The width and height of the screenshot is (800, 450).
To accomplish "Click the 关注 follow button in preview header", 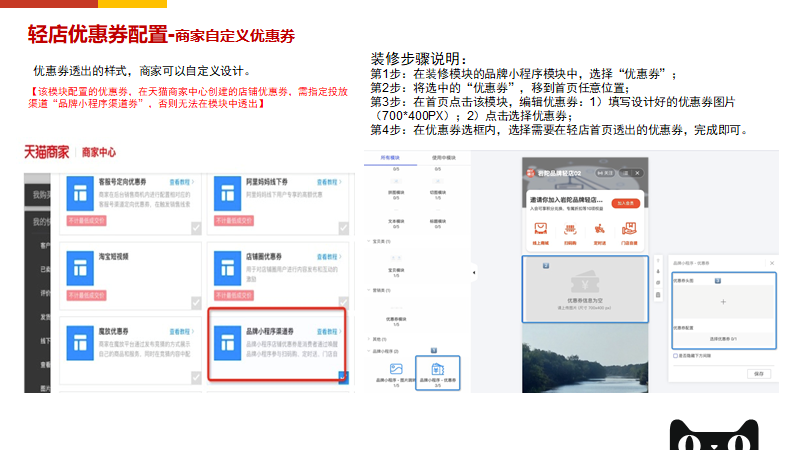I will click(606, 173).
